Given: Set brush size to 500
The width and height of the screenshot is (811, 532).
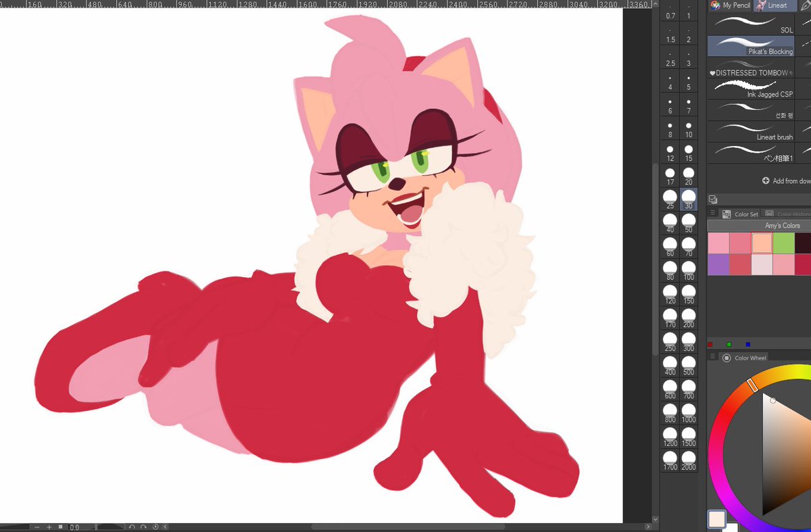Looking at the screenshot, I should point(689,366).
